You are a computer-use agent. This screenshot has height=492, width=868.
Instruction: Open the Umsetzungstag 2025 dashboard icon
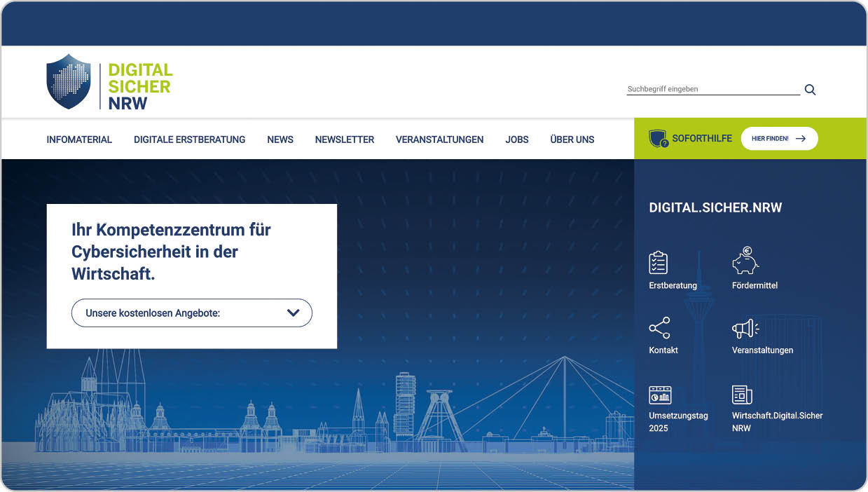point(660,395)
